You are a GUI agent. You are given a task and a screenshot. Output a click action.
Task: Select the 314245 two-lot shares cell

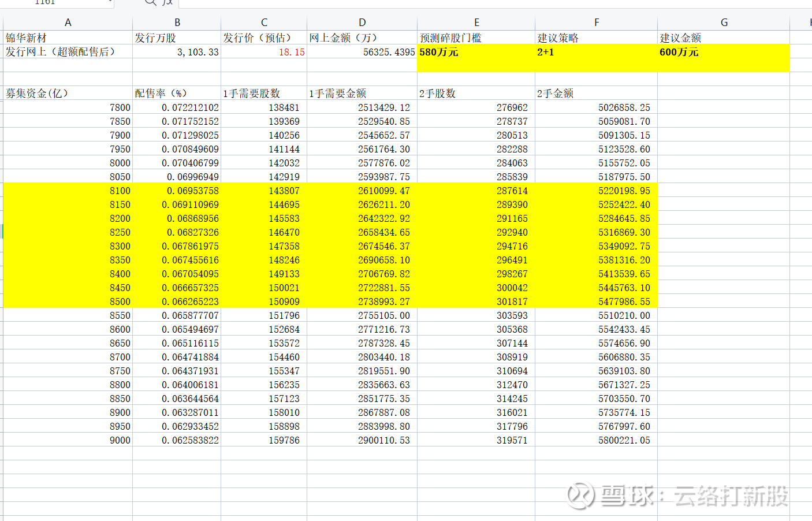point(476,398)
